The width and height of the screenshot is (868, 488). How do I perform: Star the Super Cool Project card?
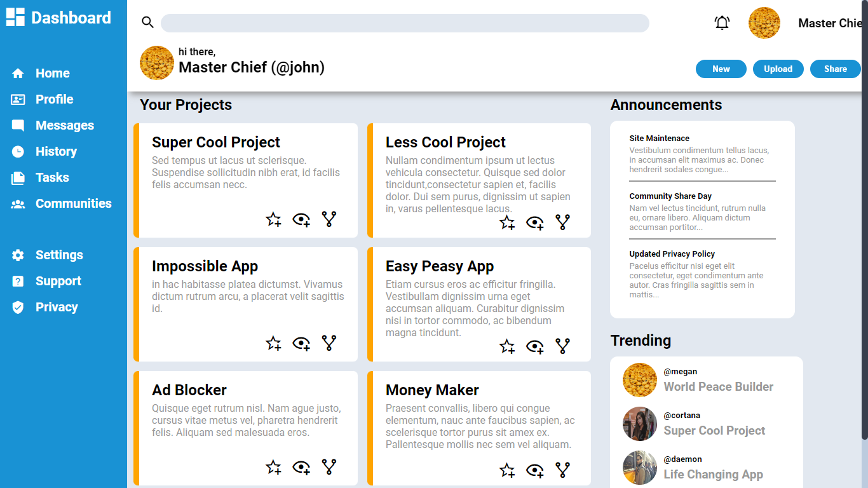273,219
